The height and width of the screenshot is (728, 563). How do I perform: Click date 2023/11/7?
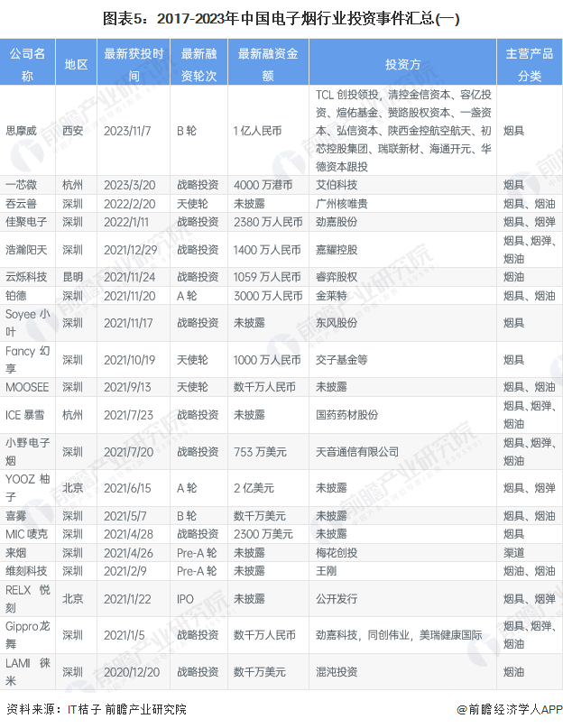click(127, 131)
